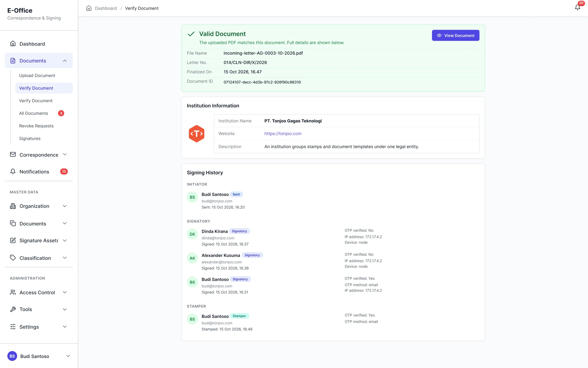Open the https://tonjoo.com website link
The height and width of the screenshot is (368, 588).
(x=283, y=133)
